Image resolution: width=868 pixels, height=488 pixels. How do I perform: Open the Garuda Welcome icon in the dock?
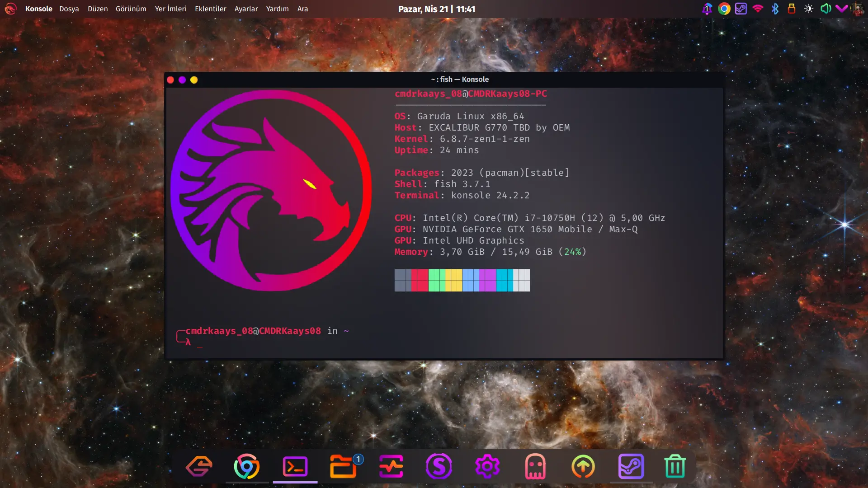pyautogui.click(x=199, y=466)
